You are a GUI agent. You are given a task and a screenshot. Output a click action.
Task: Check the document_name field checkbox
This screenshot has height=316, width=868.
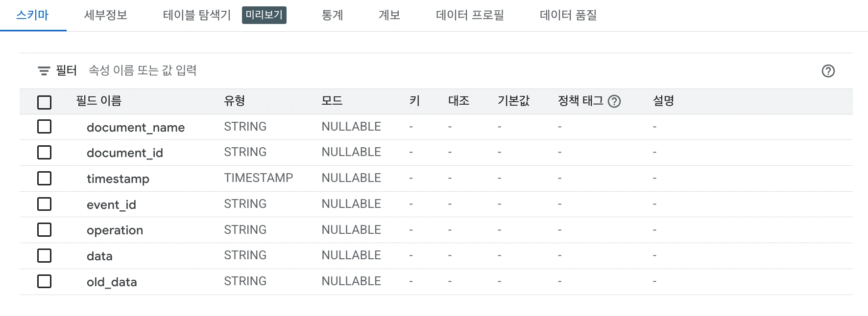click(x=45, y=127)
